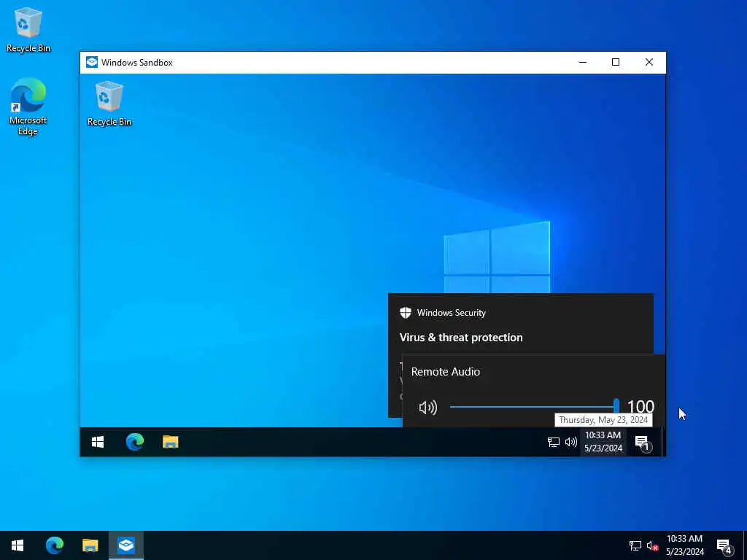
Task: Open File Explorer in Sandbox taskbar
Action: click(x=171, y=442)
